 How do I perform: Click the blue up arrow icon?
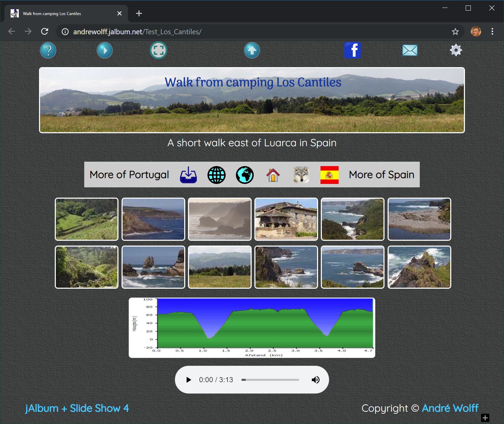(252, 50)
